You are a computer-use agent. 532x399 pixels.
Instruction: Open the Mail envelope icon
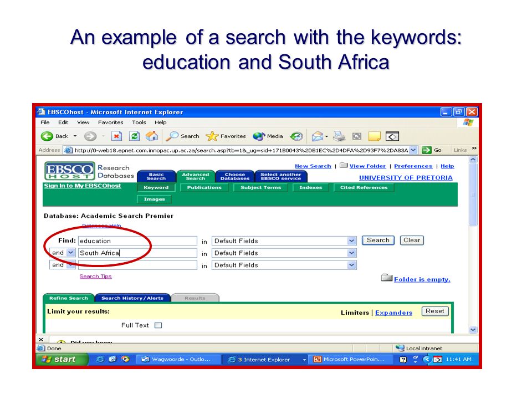(318, 136)
